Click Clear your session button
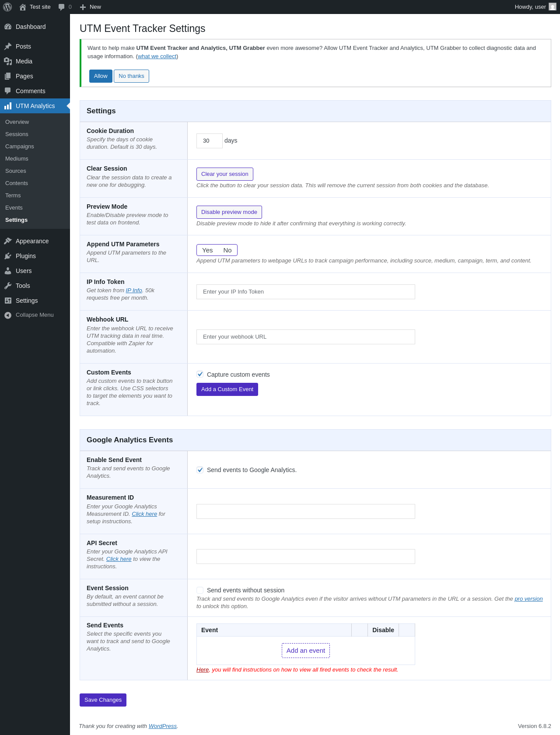This screenshot has height=735, width=560. pyautogui.click(x=225, y=174)
